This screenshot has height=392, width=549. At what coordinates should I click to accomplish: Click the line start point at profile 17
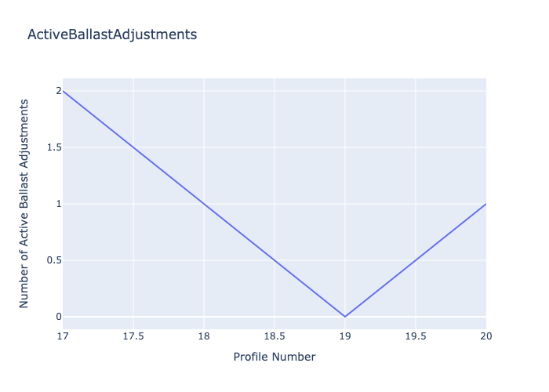click(x=63, y=91)
